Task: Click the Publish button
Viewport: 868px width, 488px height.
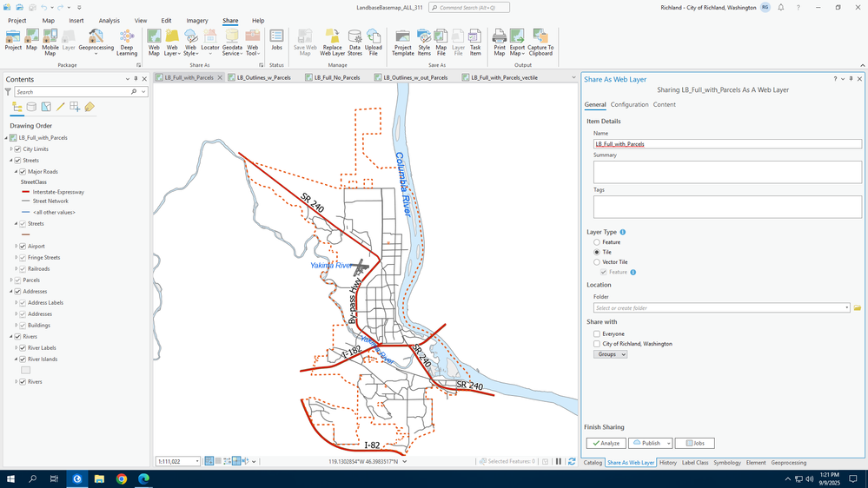Action: tap(649, 443)
